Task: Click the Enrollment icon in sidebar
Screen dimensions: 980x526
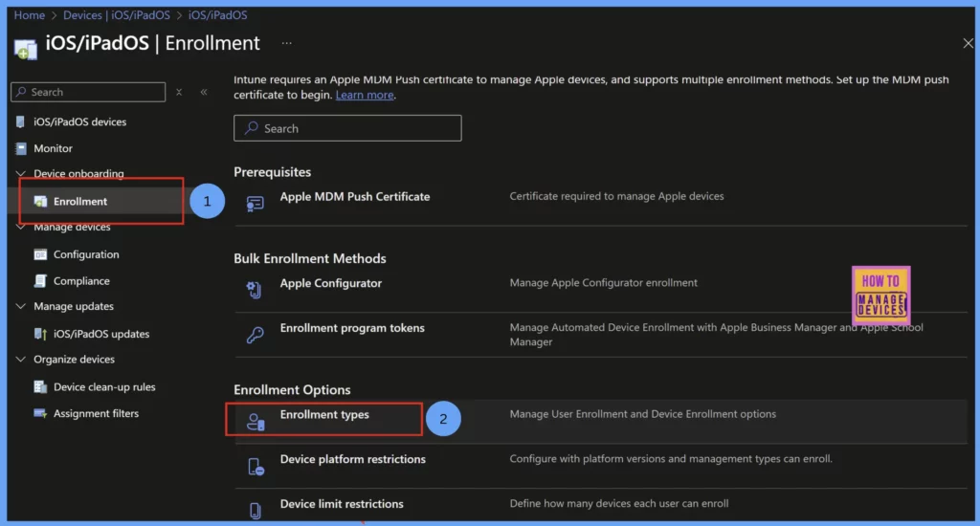Action: [x=40, y=201]
